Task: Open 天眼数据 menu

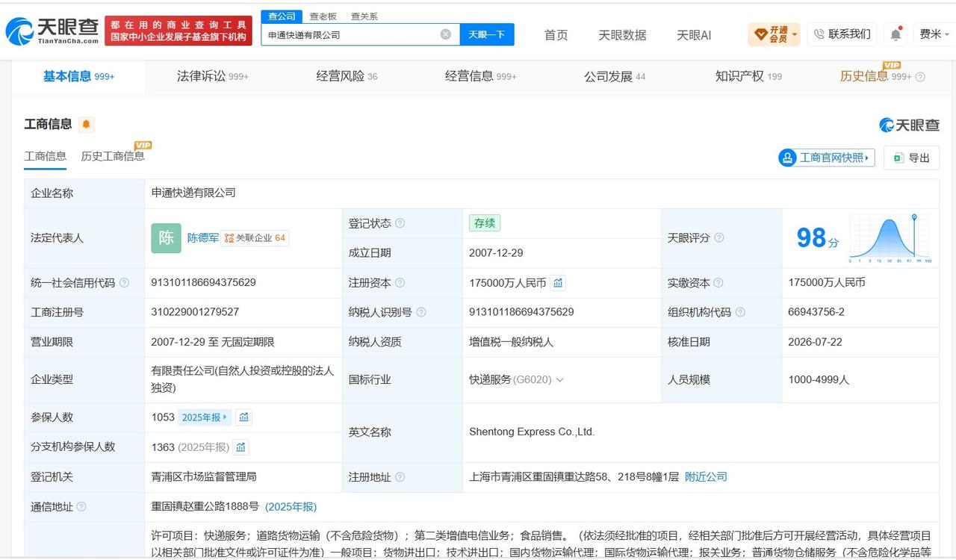Action: coord(622,35)
